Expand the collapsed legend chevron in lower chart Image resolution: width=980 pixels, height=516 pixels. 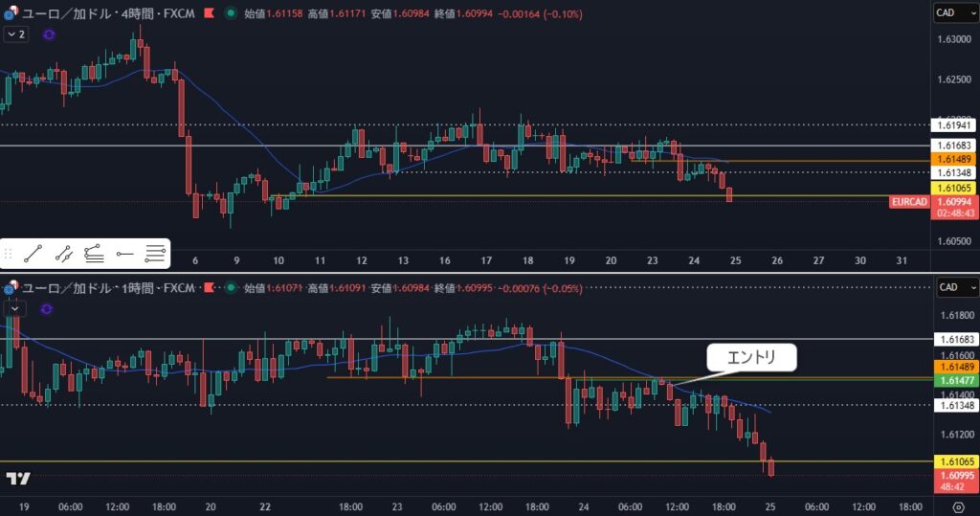pos(14,308)
